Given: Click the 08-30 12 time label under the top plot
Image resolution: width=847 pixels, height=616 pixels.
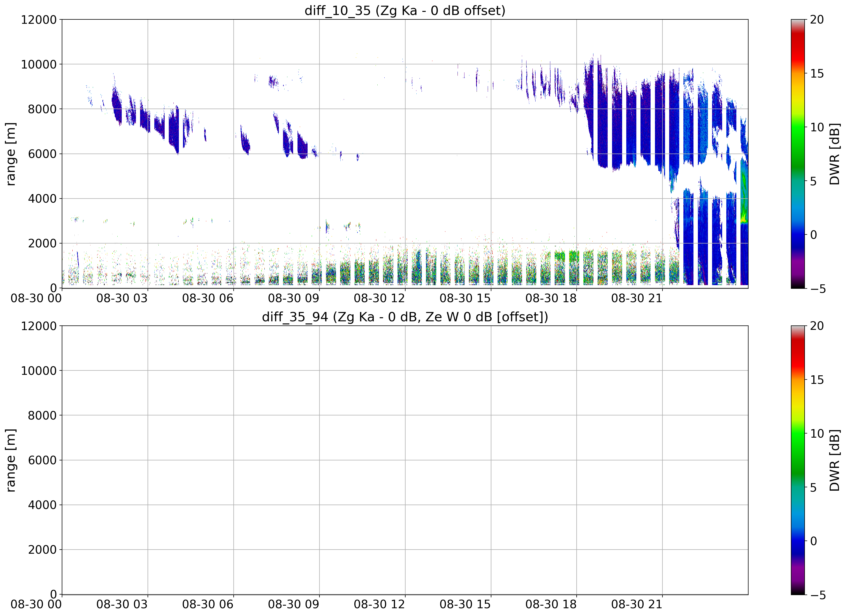Looking at the screenshot, I should 379,299.
